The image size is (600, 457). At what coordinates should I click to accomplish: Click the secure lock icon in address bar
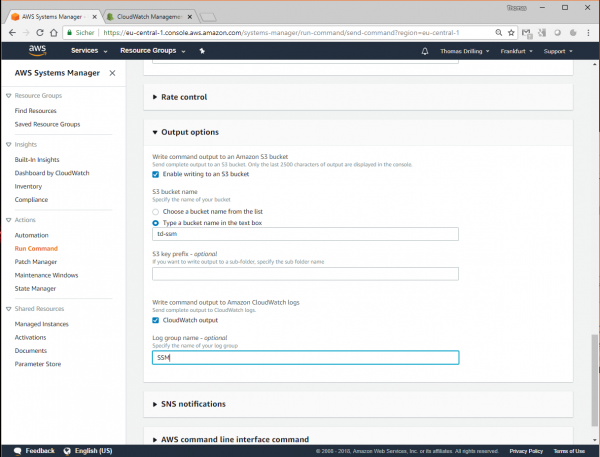(69, 33)
